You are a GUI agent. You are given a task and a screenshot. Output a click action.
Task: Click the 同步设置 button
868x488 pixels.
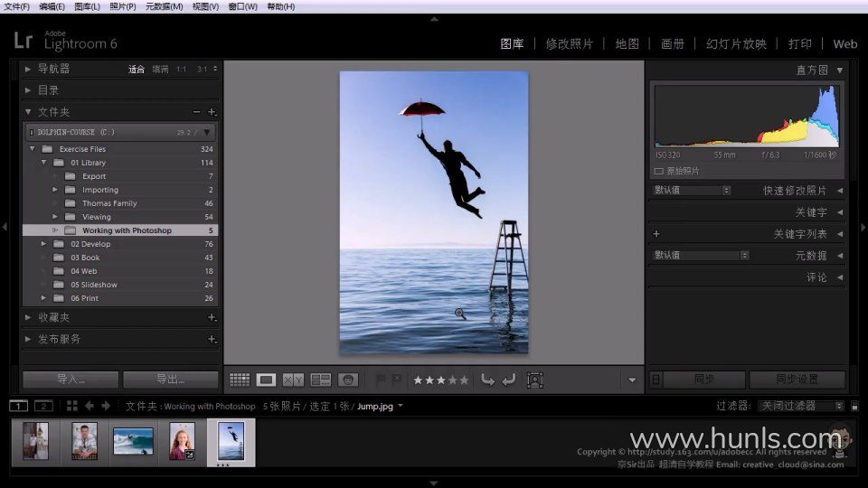(x=797, y=380)
